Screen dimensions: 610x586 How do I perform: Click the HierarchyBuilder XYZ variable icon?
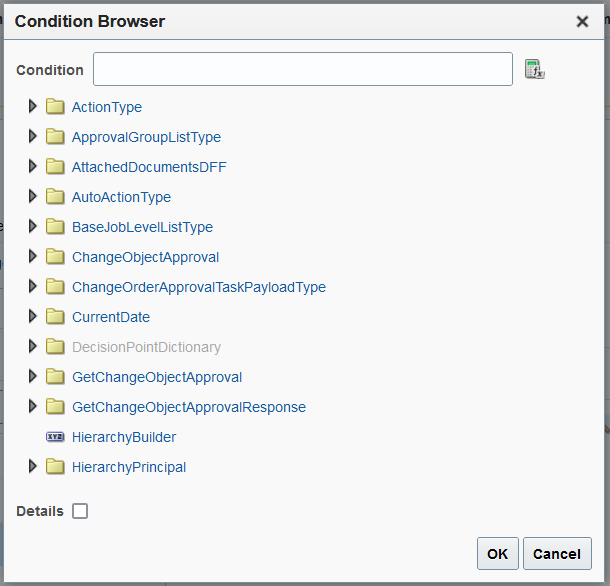55,437
